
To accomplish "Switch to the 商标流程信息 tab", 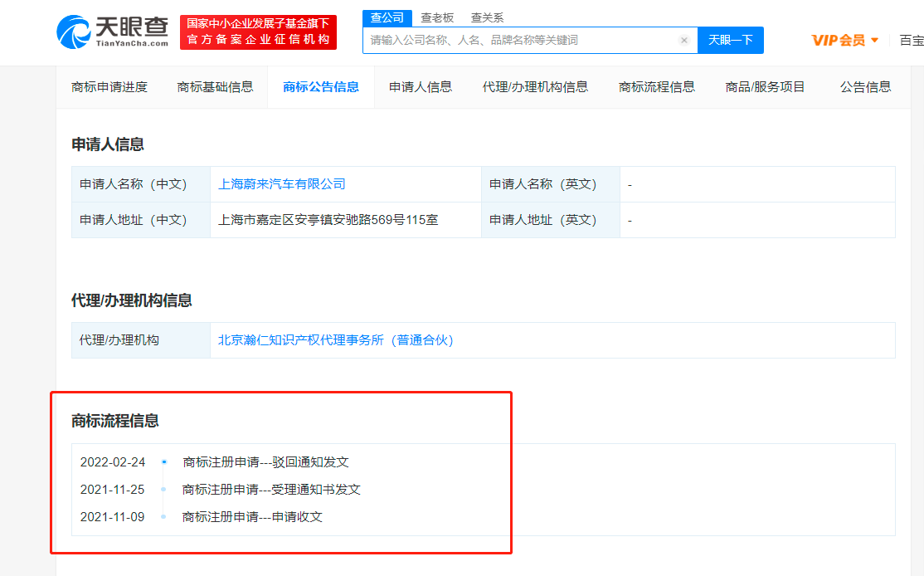I will pos(657,87).
